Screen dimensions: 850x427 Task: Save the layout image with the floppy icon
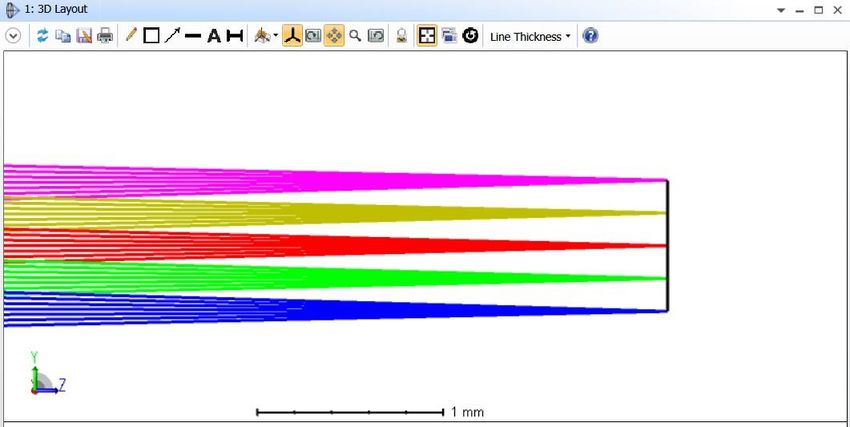pyautogui.click(x=84, y=36)
